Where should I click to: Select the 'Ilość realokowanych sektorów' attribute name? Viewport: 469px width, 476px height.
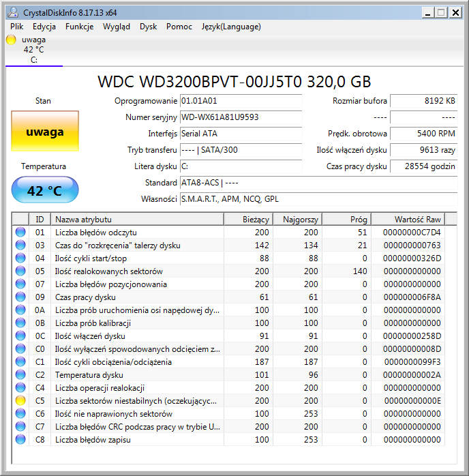(108, 271)
